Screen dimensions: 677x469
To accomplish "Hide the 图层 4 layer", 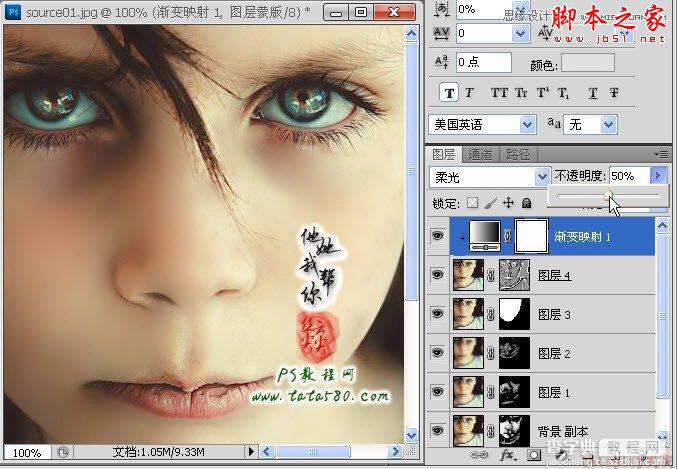I will 438,275.
